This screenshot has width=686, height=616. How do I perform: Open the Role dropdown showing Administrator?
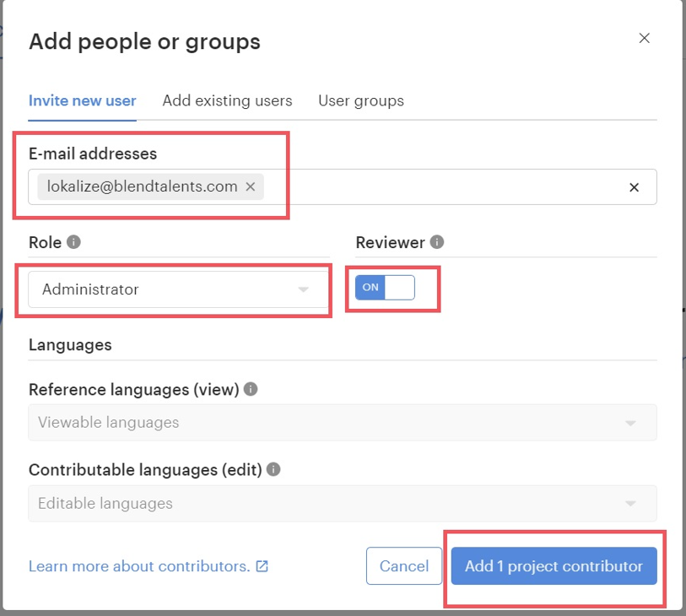[x=169, y=289]
